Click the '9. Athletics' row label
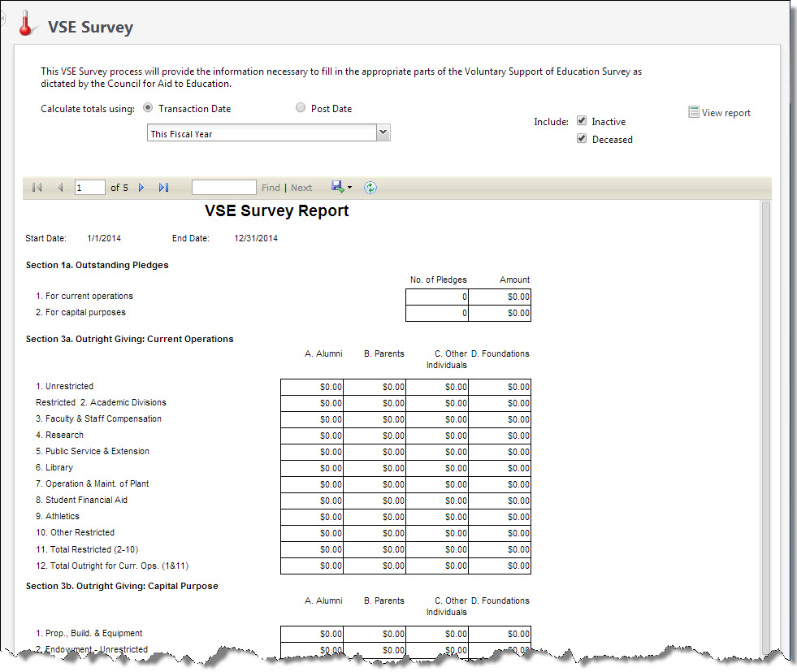The width and height of the screenshot is (797, 672). [x=58, y=517]
